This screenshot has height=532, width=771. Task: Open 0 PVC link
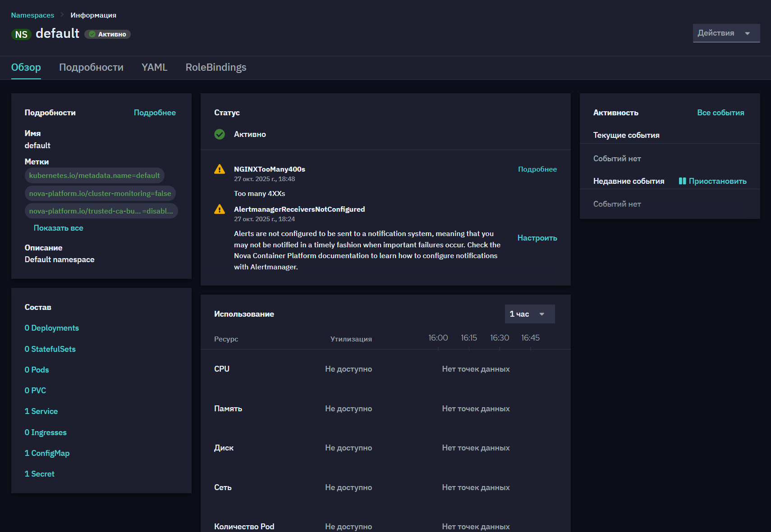tap(35, 391)
